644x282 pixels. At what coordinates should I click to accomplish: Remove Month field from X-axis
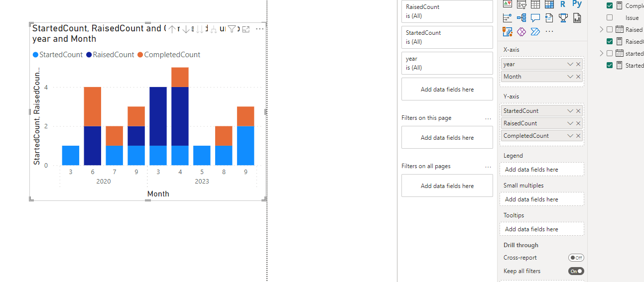[x=578, y=77]
